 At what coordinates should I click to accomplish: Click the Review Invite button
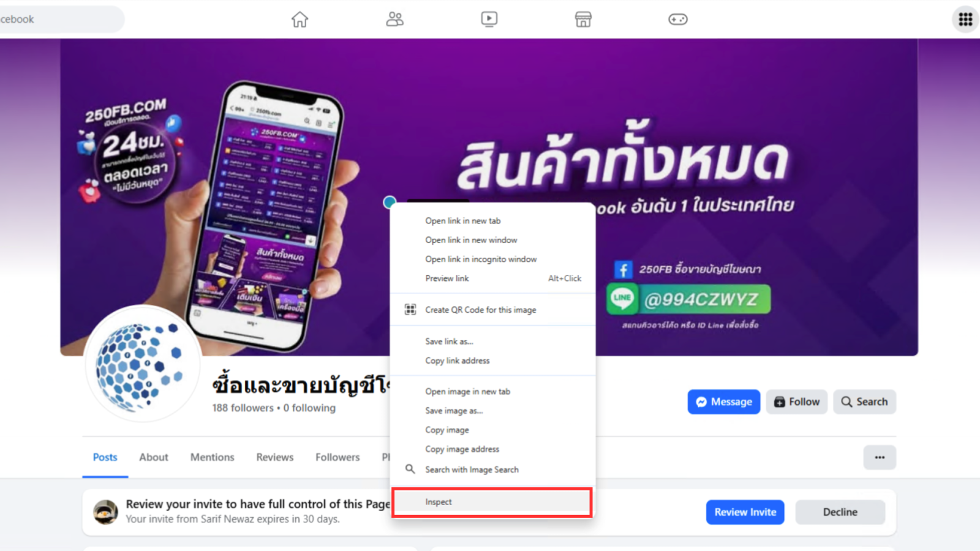coord(745,512)
